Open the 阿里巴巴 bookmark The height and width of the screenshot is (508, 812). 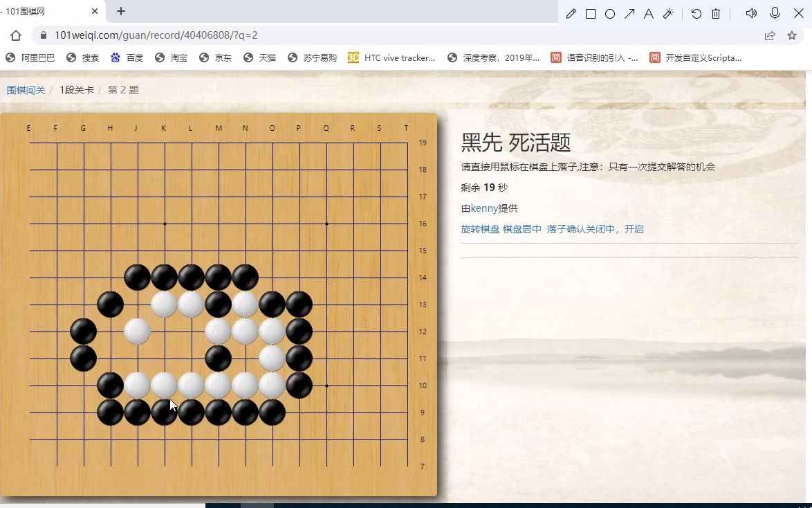[30, 57]
